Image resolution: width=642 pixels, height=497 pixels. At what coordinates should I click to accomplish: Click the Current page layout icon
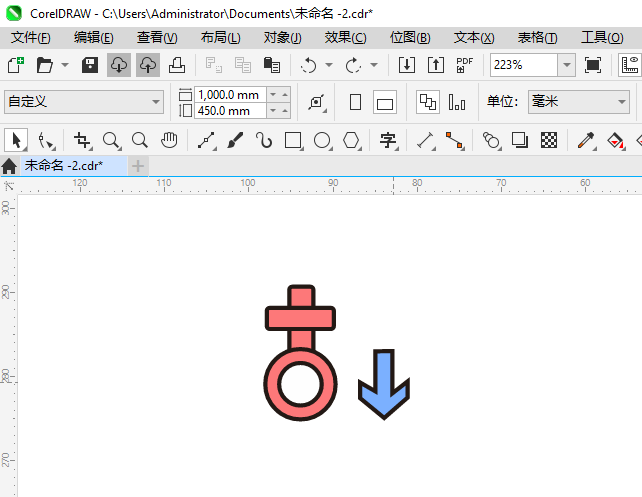click(x=457, y=102)
